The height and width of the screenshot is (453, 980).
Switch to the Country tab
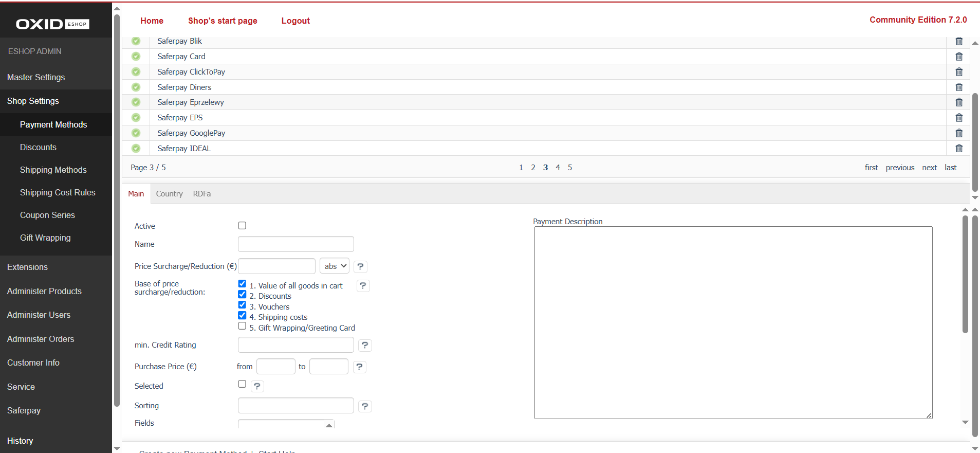169,194
